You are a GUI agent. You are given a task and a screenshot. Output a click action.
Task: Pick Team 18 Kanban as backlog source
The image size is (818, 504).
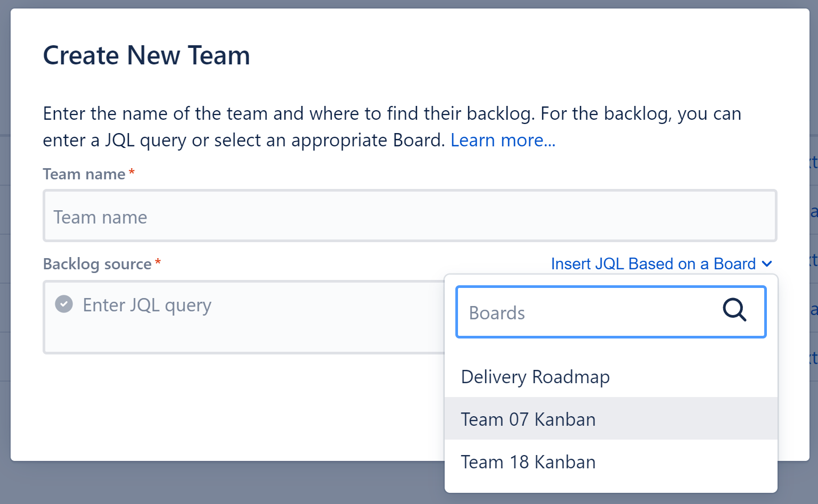click(528, 462)
